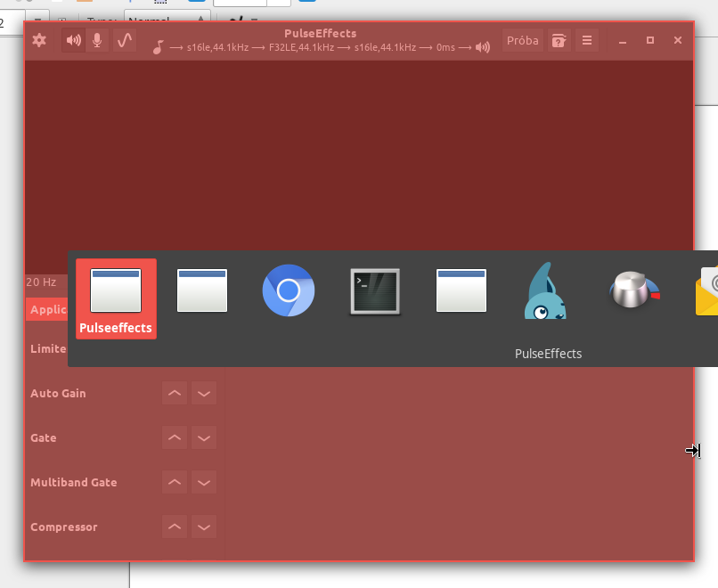Open the PulseEffects settings gear icon
This screenshot has height=588, width=718.
39,40
